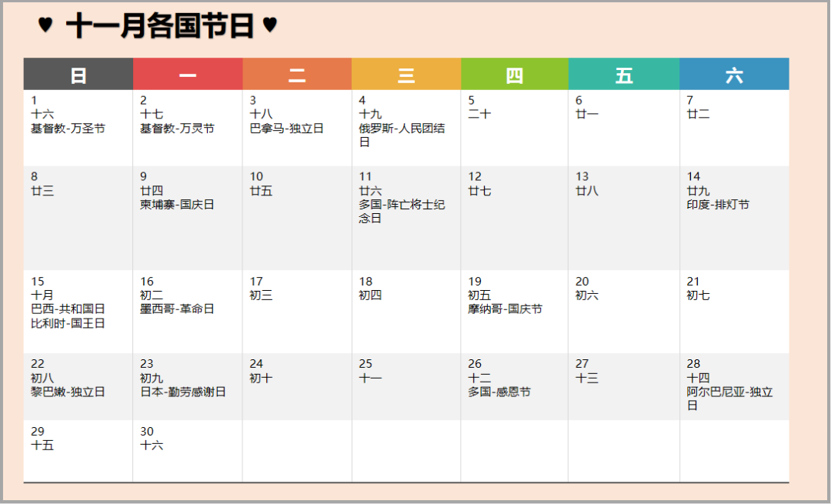831x504 pixels.
Task: Select the orange 二 weekday header
Action: point(297,74)
